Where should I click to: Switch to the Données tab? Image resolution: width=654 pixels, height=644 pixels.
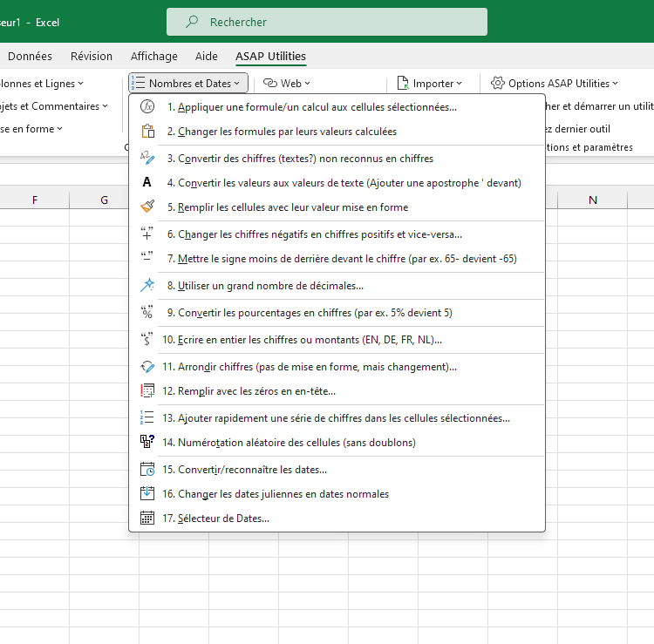[30, 56]
